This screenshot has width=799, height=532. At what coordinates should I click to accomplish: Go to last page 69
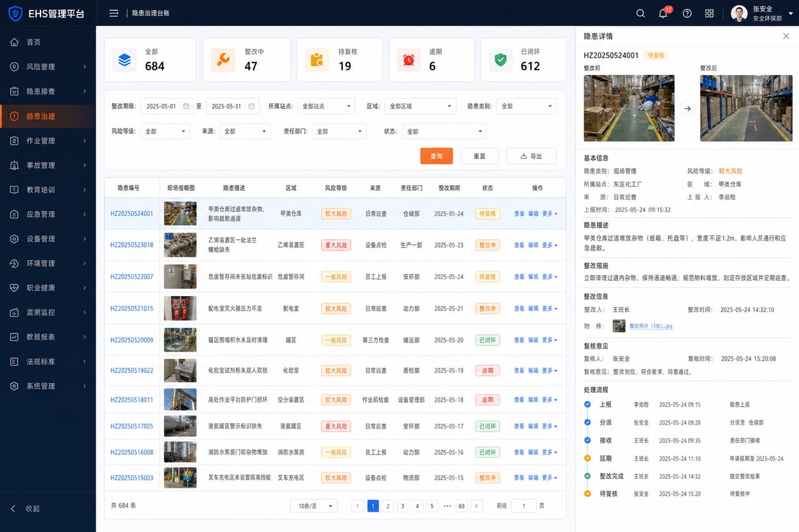pos(461,506)
